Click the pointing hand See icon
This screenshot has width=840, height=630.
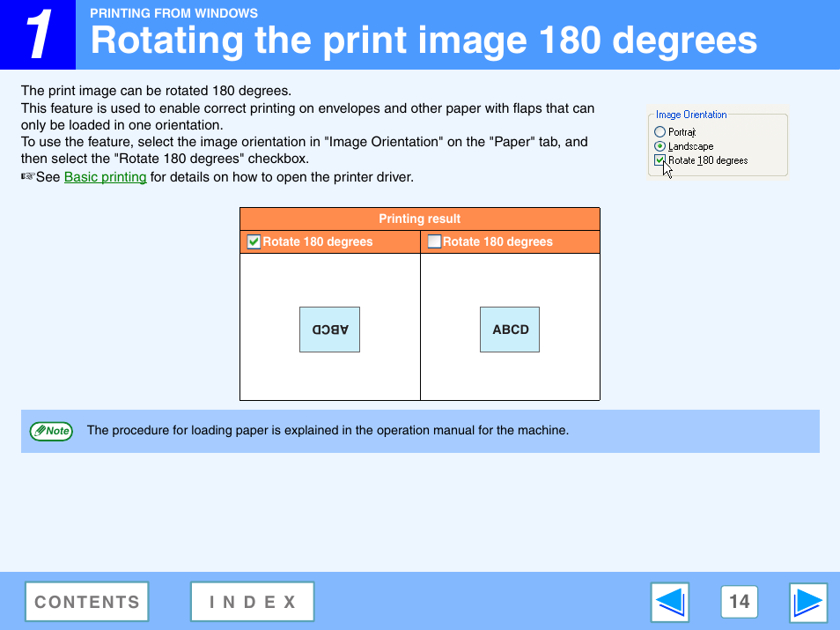point(28,176)
